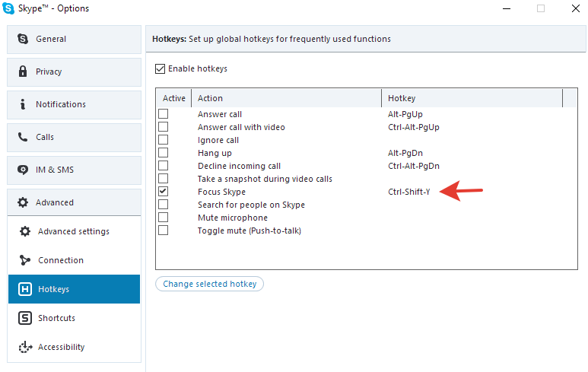Image resolution: width=588 pixels, height=372 pixels.
Task: Click the Ctrl-Alt-PgDn hotkey value
Action: (x=414, y=166)
